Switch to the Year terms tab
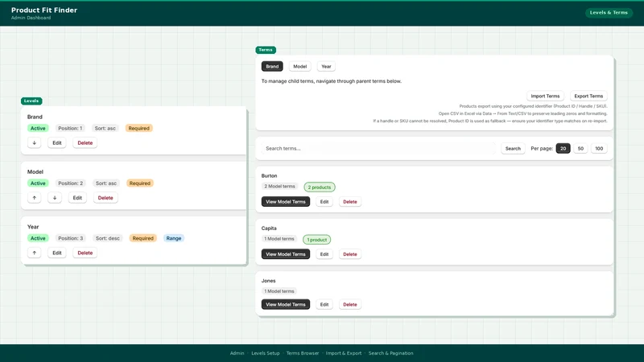 [x=326, y=67]
